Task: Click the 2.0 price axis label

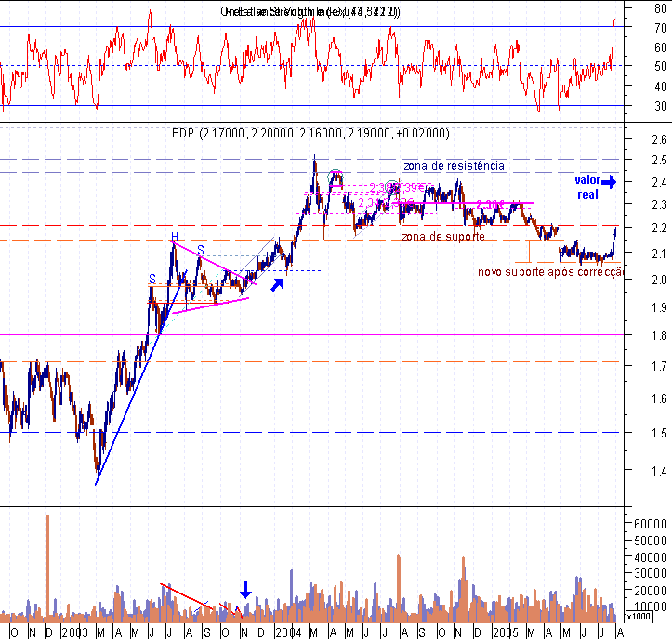Action: click(x=659, y=280)
